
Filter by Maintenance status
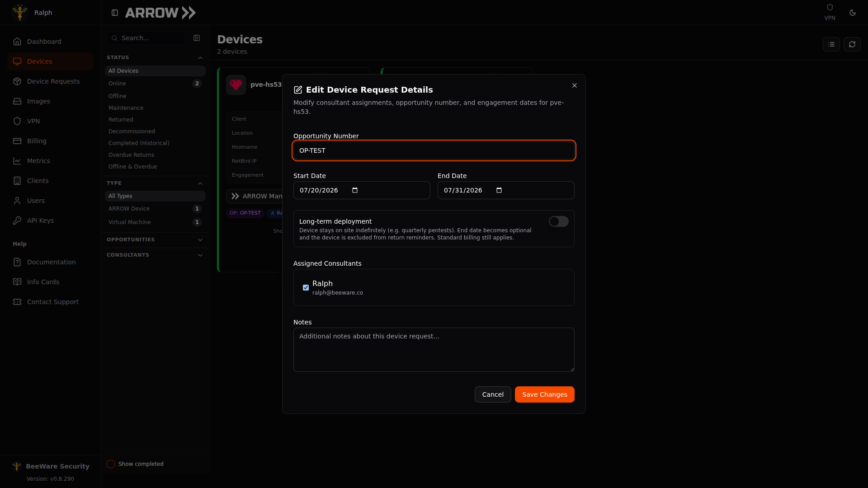(x=155, y=108)
